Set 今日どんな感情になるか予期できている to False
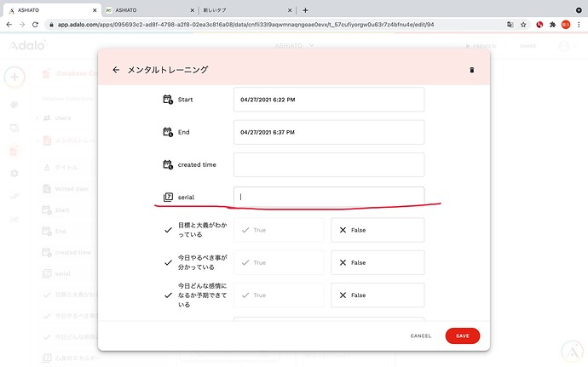Screen dimensions: 588x367 click(378, 295)
